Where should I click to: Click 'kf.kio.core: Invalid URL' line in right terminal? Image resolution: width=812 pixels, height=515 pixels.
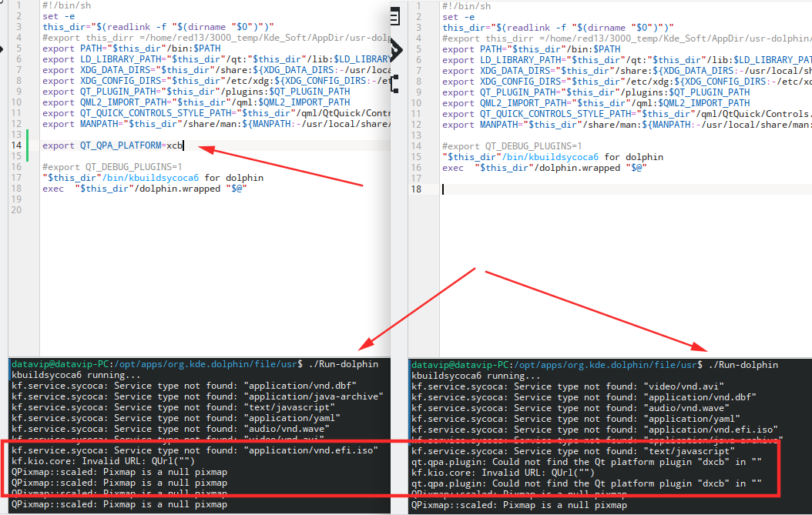click(x=503, y=473)
